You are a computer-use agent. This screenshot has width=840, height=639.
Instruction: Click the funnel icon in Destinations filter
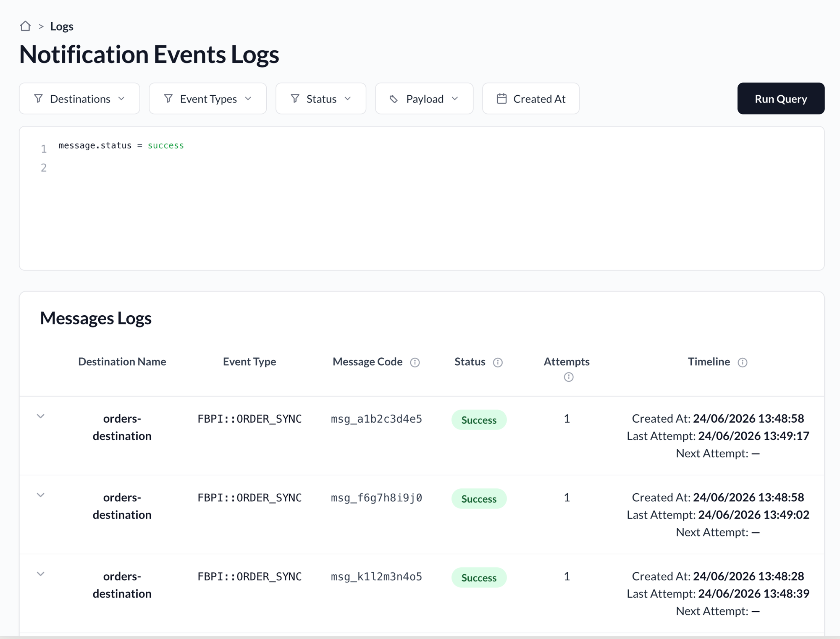tap(39, 99)
